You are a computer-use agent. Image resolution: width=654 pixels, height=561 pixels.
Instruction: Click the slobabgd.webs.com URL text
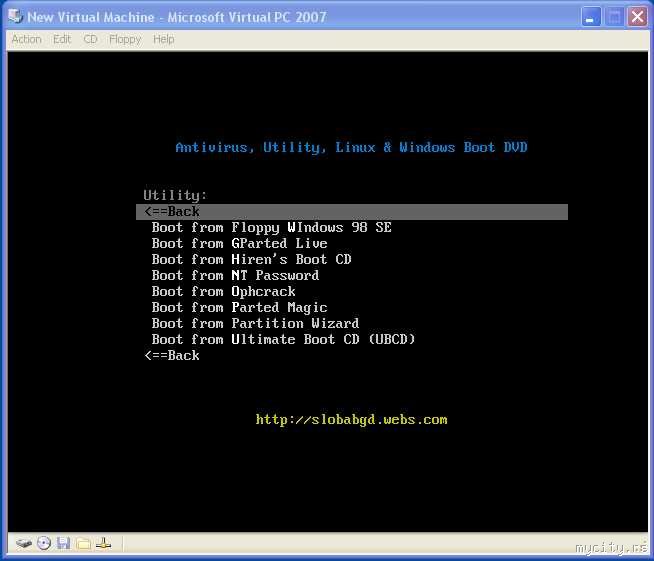tap(352, 420)
